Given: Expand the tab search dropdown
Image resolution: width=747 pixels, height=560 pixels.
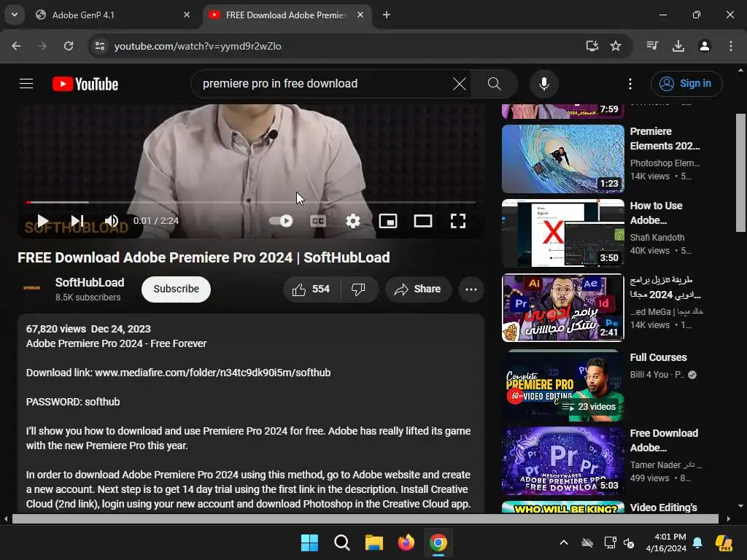Looking at the screenshot, I should 15,15.
